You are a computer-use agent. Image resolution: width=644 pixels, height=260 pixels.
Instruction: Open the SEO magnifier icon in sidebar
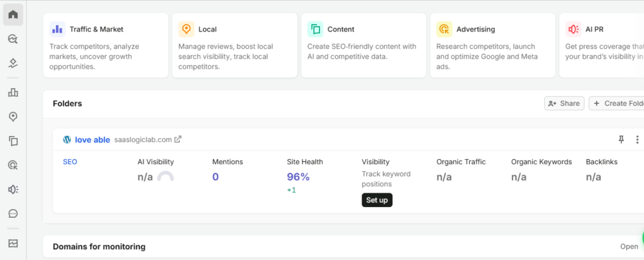pos(13,39)
